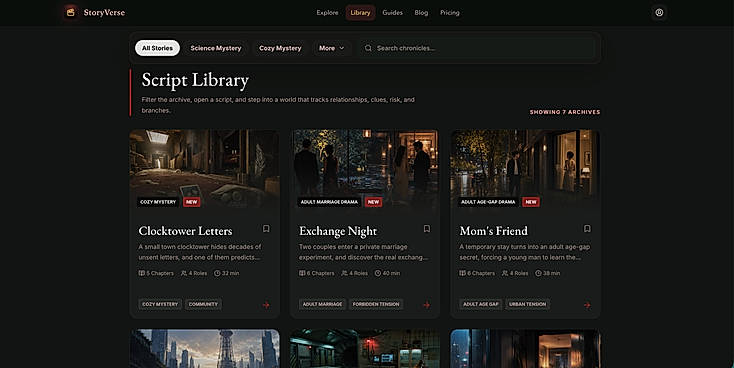The image size is (734, 368).
Task: Open Guides in top navigation
Action: point(392,13)
